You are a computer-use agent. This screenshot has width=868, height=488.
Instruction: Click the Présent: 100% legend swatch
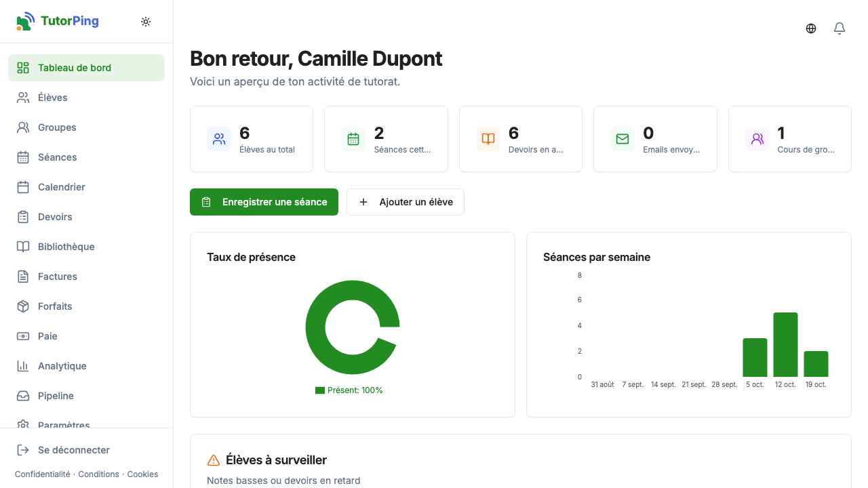point(320,390)
